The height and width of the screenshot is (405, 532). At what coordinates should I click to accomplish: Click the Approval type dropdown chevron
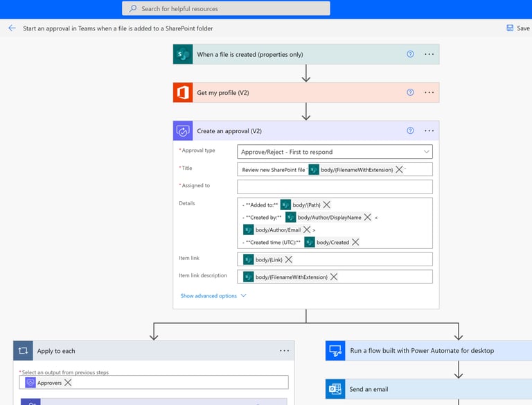point(427,152)
